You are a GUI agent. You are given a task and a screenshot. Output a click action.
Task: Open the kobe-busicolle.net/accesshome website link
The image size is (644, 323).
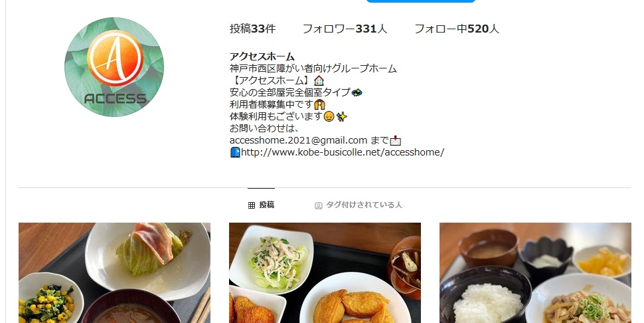tap(343, 152)
